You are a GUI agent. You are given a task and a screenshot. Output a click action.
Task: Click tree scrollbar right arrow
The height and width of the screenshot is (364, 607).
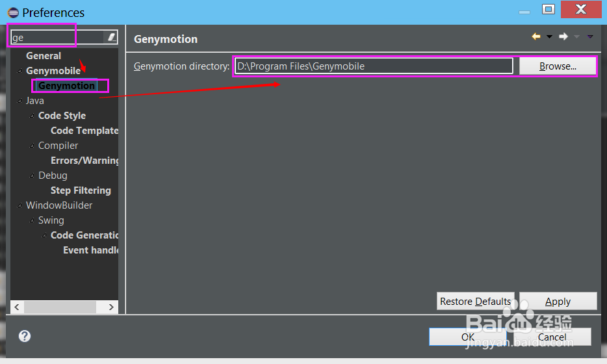pyautogui.click(x=111, y=307)
